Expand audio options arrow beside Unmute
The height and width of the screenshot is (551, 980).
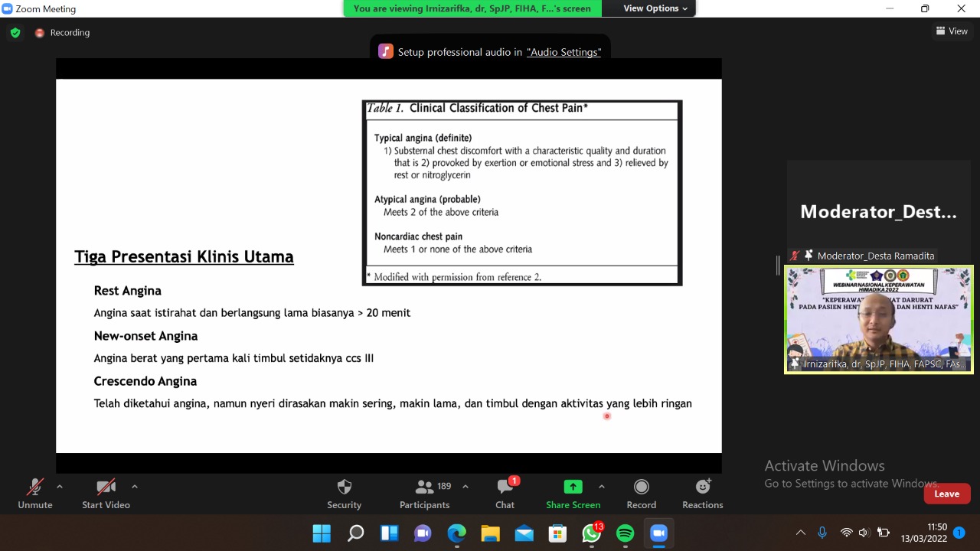point(60,486)
